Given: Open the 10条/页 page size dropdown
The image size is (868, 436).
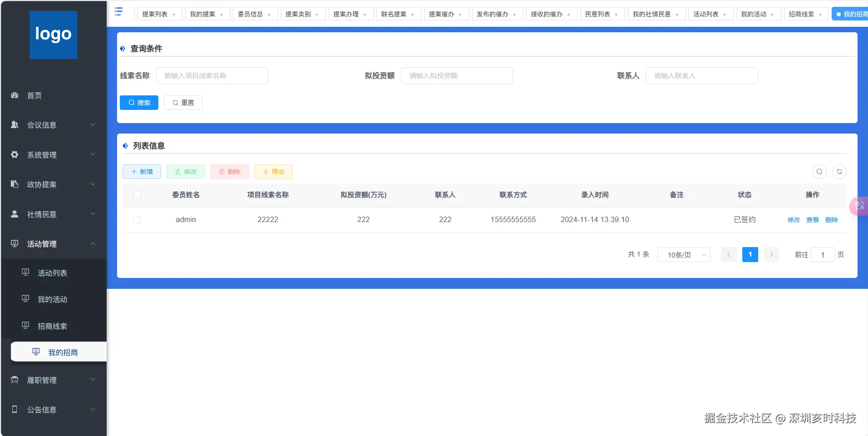Looking at the screenshot, I should pos(684,255).
